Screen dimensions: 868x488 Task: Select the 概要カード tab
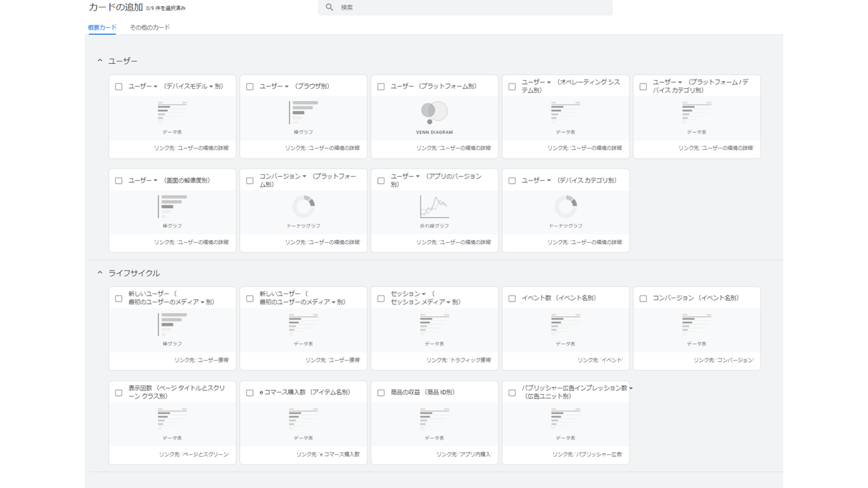[x=102, y=28]
